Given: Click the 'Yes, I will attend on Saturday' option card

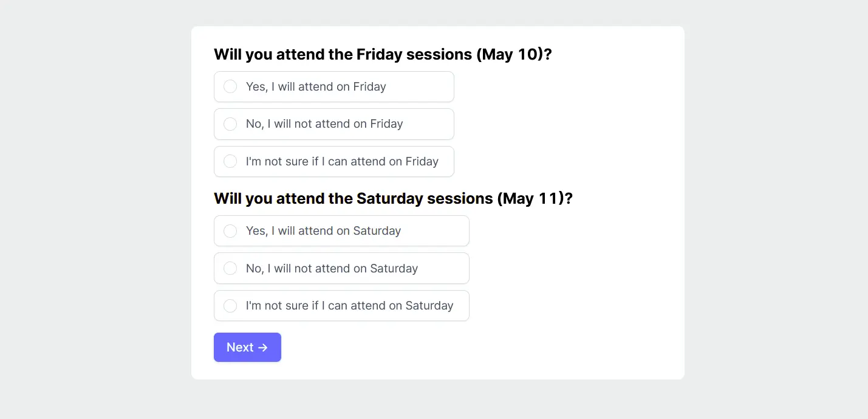Looking at the screenshot, I should [x=341, y=230].
